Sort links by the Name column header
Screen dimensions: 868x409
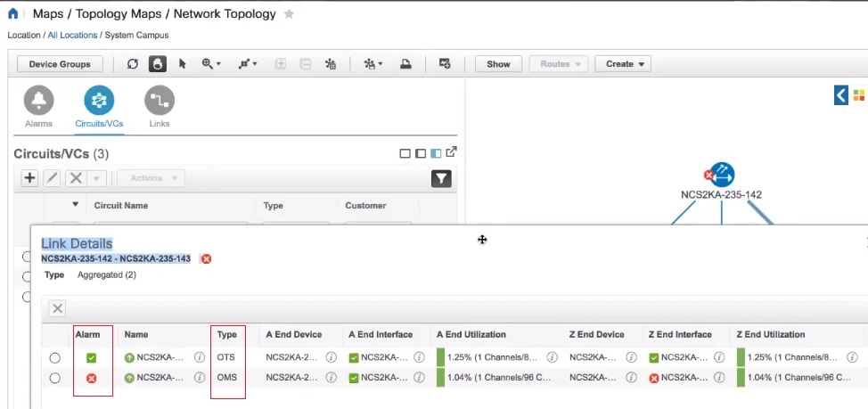136,334
